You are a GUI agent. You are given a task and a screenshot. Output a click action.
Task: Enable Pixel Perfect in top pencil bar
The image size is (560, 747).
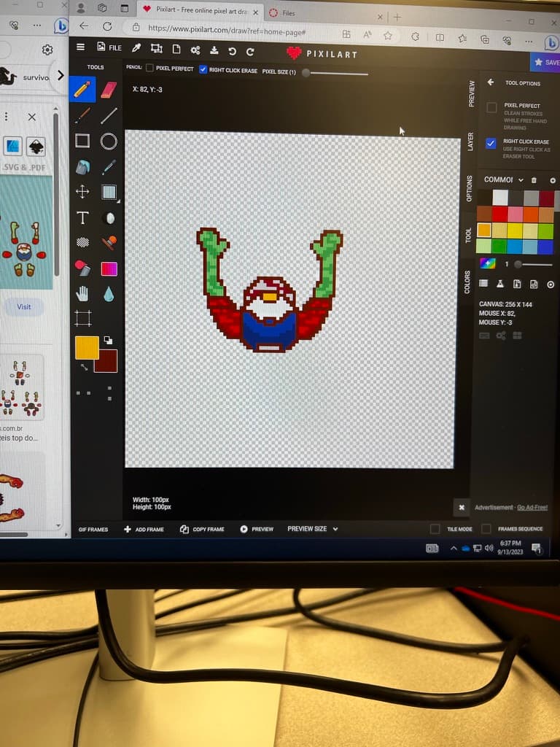coord(149,69)
